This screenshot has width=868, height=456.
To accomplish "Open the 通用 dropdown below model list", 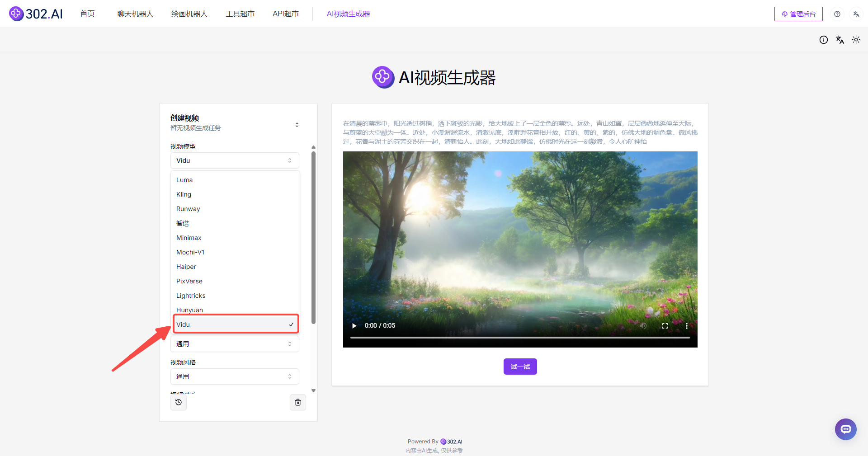I will tap(235, 344).
